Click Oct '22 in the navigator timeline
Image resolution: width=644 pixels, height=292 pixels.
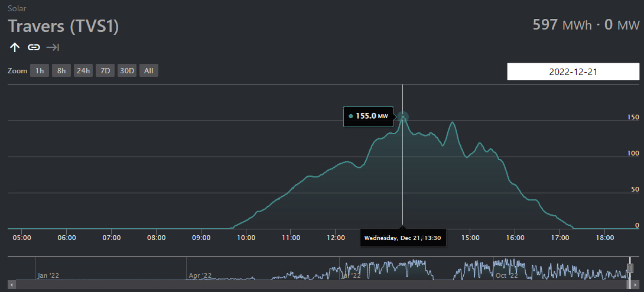pos(506,275)
